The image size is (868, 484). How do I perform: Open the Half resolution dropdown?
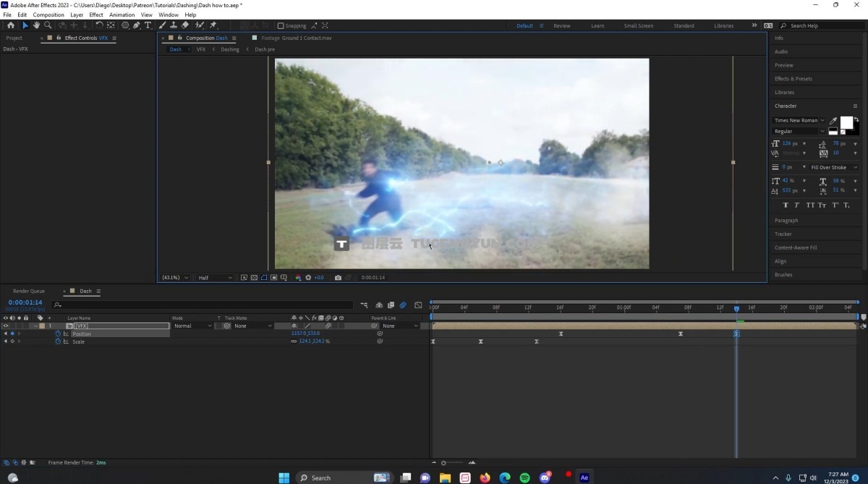click(x=216, y=277)
